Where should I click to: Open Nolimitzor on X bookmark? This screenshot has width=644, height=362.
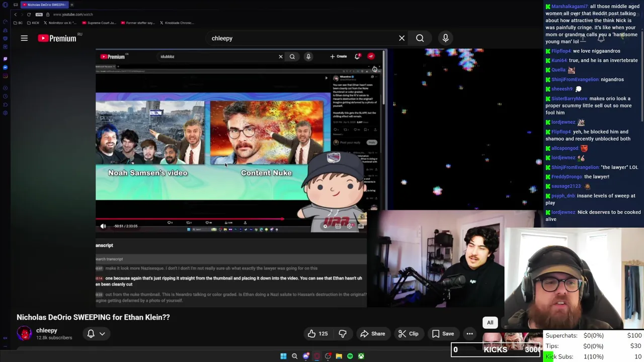(x=60, y=23)
